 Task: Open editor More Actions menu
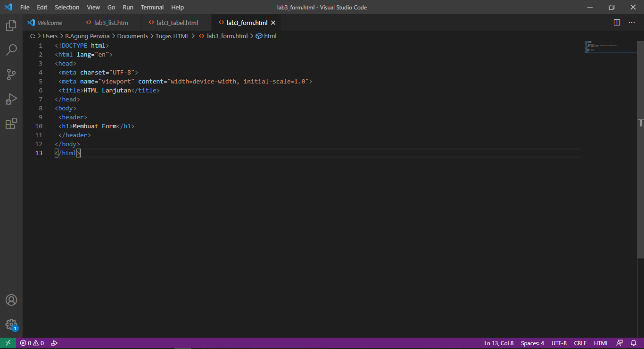click(631, 22)
